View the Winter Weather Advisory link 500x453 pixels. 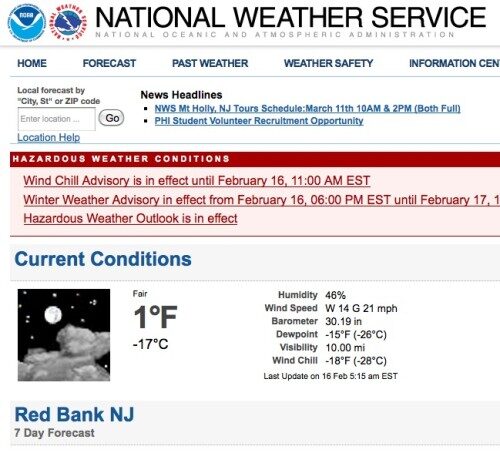[x=262, y=200]
